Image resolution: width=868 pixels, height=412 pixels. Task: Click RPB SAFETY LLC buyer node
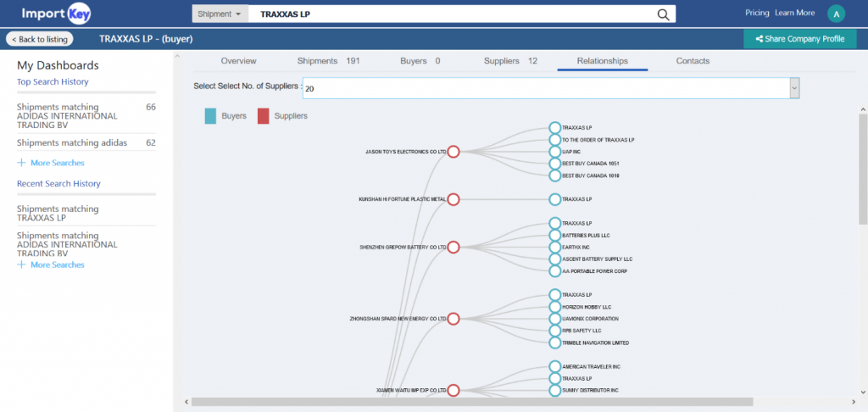click(x=554, y=331)
